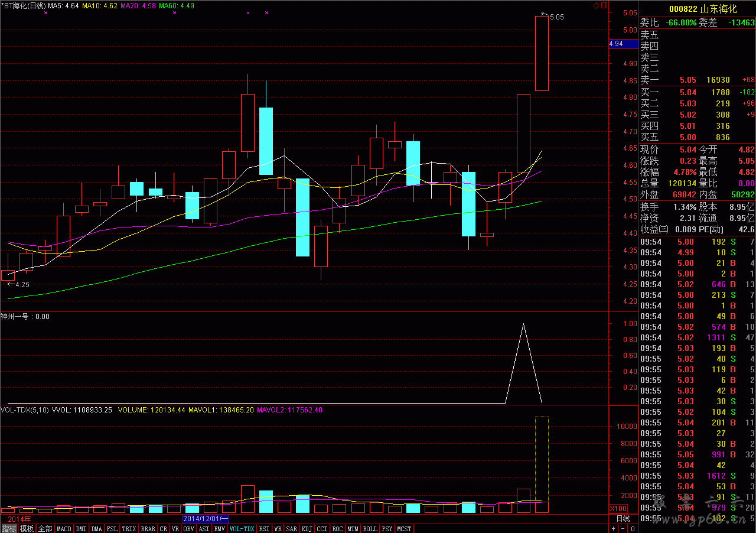Screen dimensions: 756x533
Task: Click the diamond icon above the price axis
Action: click(596, 5)
